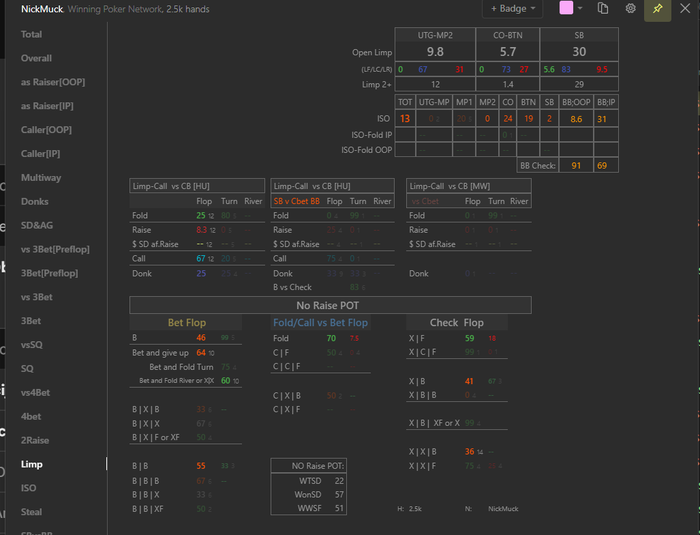
Task: Click the WTSD value 22
Action: click(x=339, y=481)
